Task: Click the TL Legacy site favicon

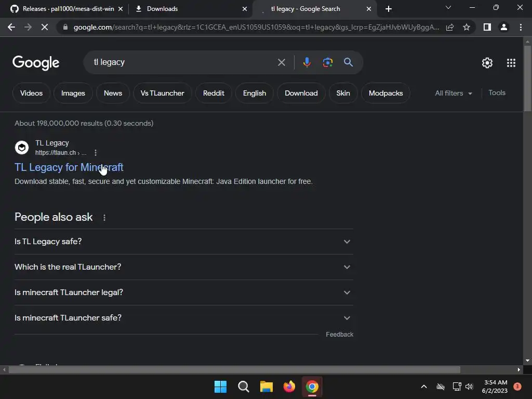Action: [x=22, y=148]
